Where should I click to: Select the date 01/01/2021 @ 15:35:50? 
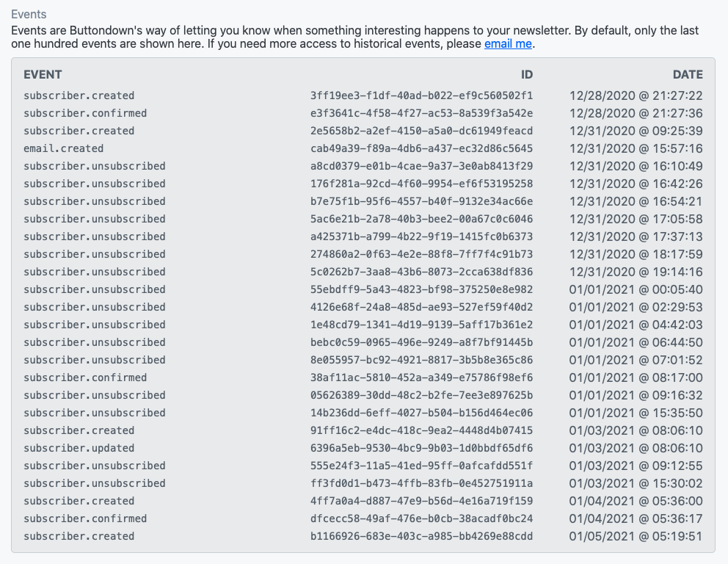click(x=636, y=413)
